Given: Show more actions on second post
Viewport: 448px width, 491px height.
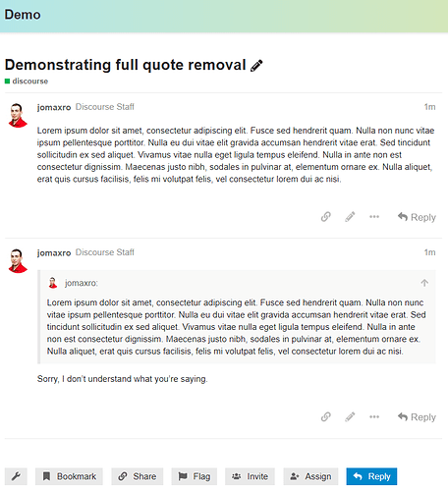Looking at the screenshot, I should click(374, 416).
